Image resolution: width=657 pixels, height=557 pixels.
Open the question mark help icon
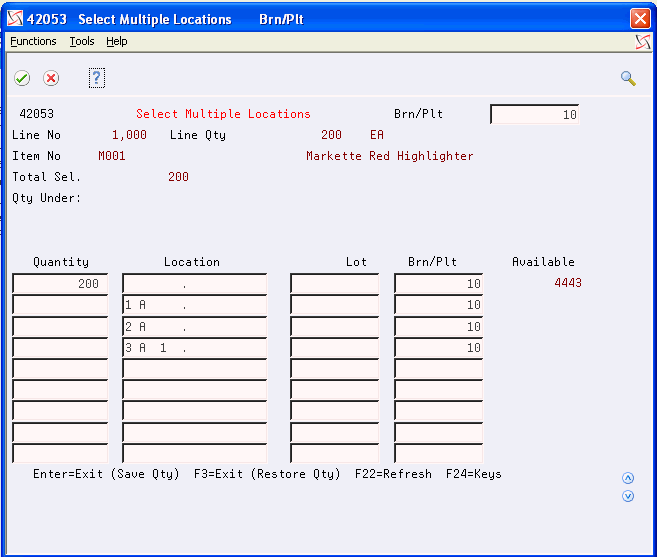point(97,78)
